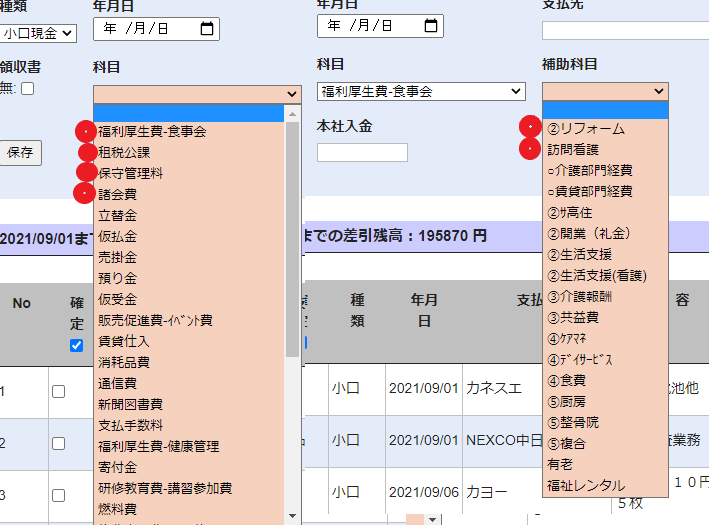
Task: Collapse the 補助科目 dropdown via its arrow
Action: (x=657, y=91)
